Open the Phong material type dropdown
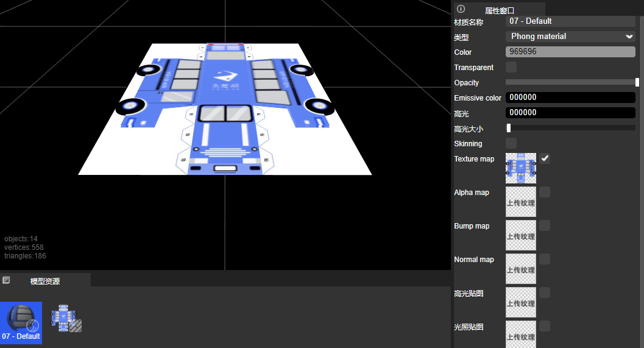The width and height of the screenshot is (644, 348). pyautogui.click(x=570, y=37)
